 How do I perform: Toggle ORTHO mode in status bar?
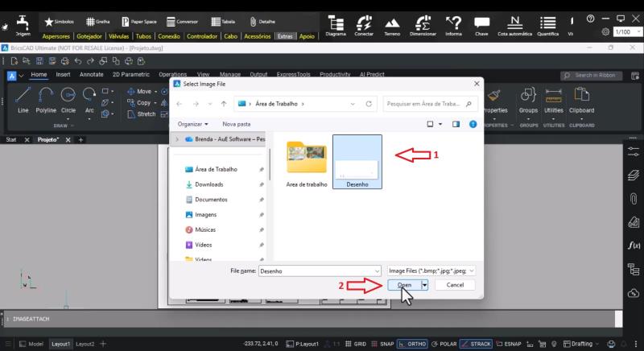(412, 344)
